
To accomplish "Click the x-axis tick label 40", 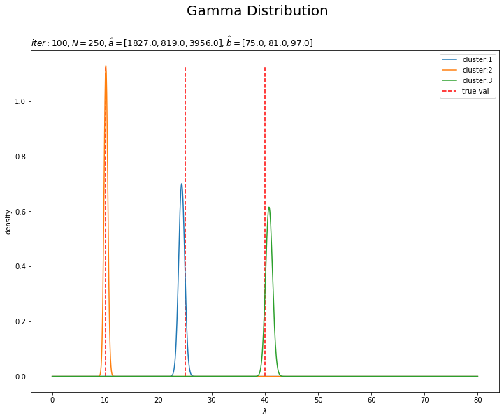I will [x=265, y=400].
